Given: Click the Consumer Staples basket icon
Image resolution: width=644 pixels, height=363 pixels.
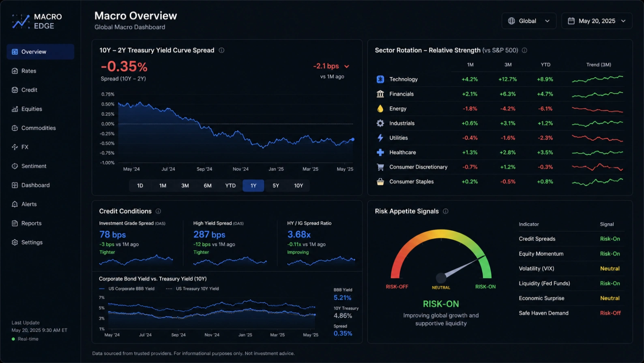Looking at the screenshot, I should tap(380, 181).
